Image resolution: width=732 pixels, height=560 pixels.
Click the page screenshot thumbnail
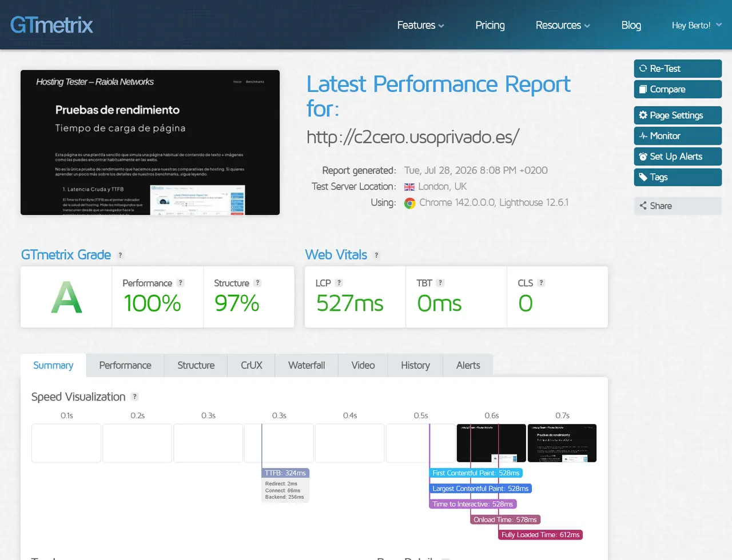(x=150, y=142)
